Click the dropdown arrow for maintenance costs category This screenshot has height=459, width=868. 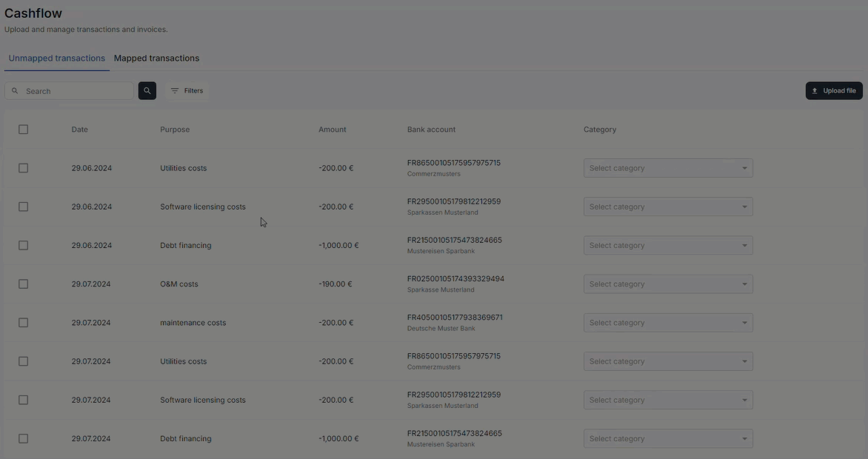(744, 322)
